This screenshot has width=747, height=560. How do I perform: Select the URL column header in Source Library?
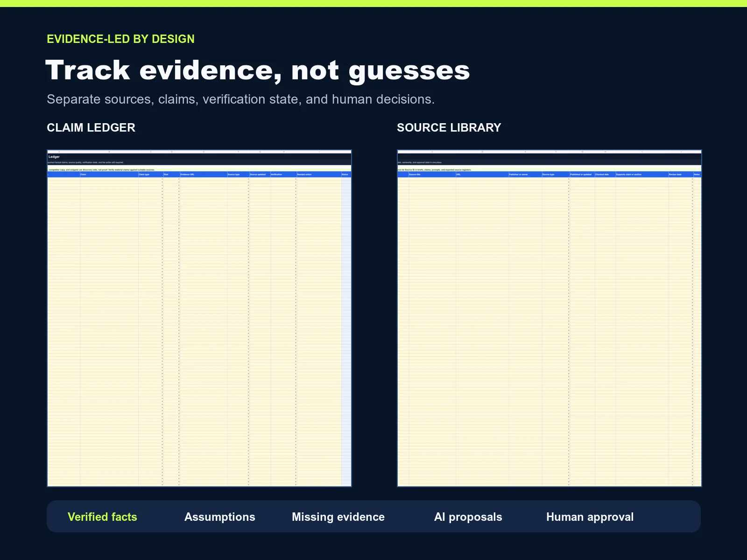[482, 175]
